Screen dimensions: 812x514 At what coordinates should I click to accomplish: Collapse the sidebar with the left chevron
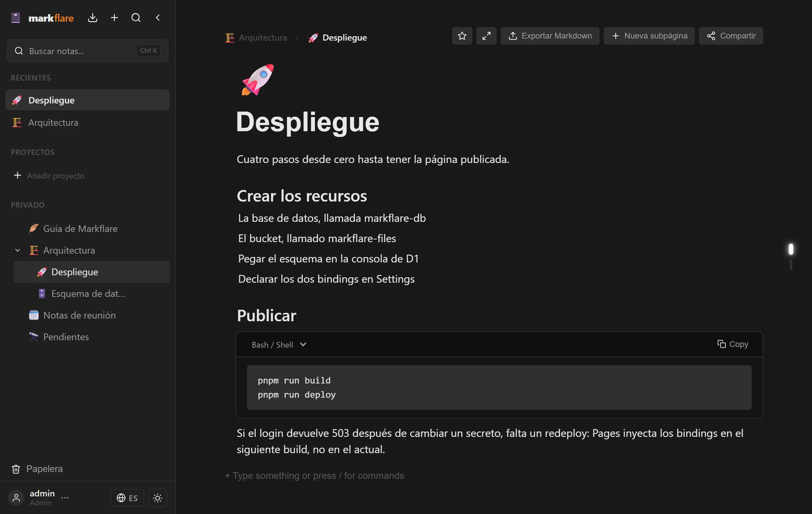[158, 18]
